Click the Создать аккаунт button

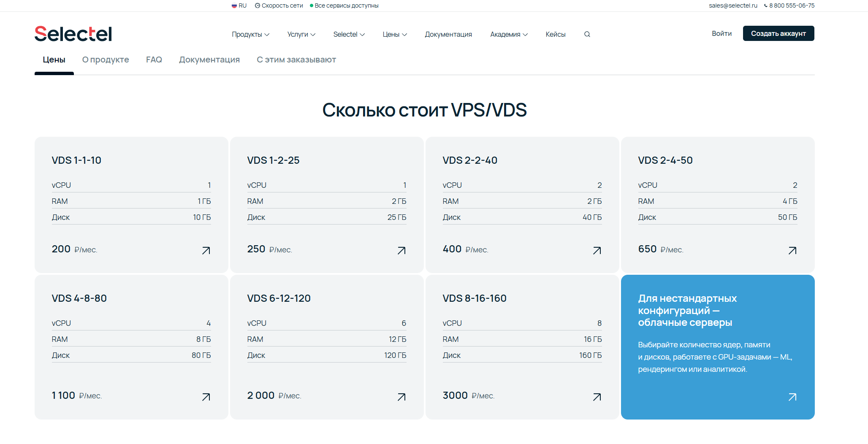click(x=778, y=33)
